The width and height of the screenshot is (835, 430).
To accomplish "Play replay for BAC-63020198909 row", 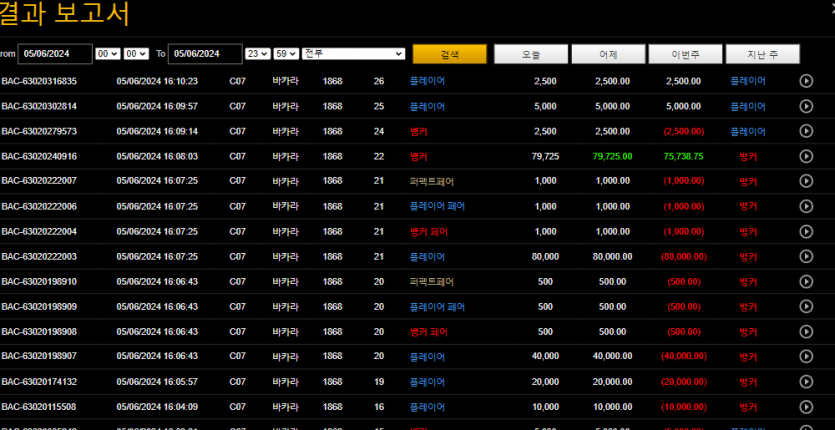I will click(x=806, y=306).
